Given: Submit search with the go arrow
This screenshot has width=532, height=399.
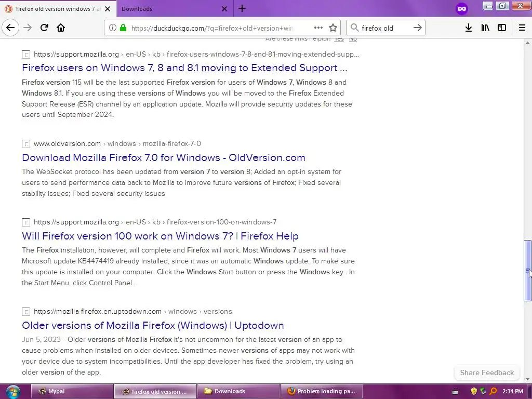Looking at the screenshot, I should click(417, 28).
